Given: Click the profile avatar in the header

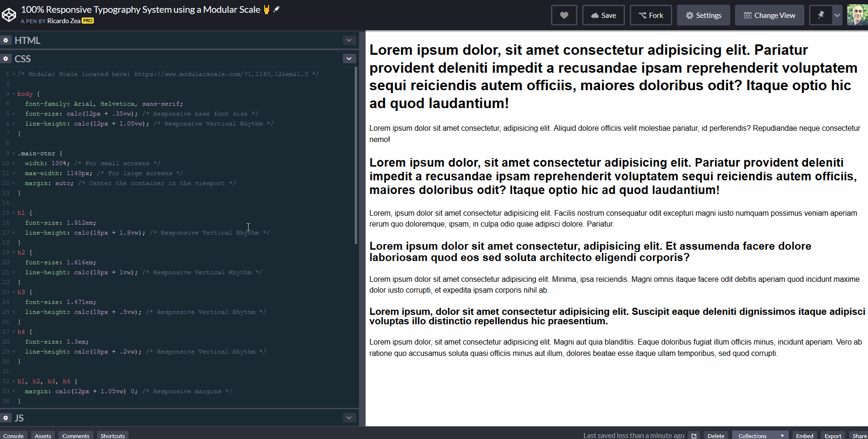Looking at the screenshot, I should point(857,15).
